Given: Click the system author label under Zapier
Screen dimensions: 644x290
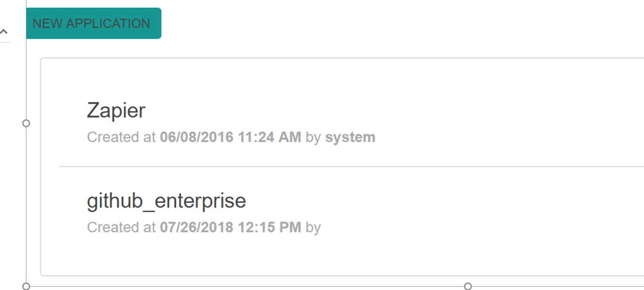Looking at the screenshot, I should coord(351,137).
